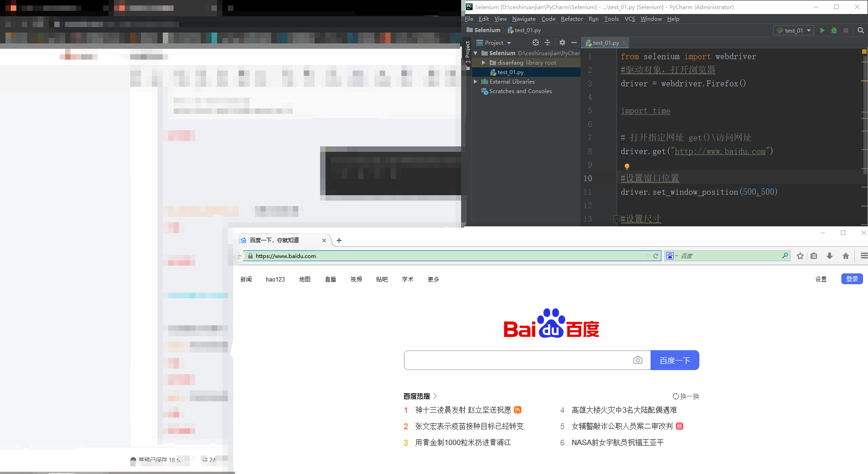
Task: Click the search magnifier in Firefox search box
Action: click(785, 256)
